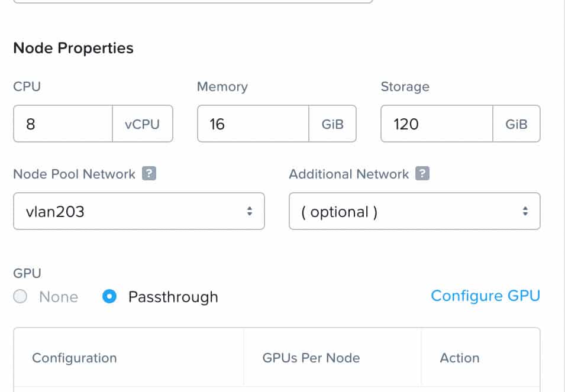
Task: Focus the Storage size input field
Action: tap(437, 124)
